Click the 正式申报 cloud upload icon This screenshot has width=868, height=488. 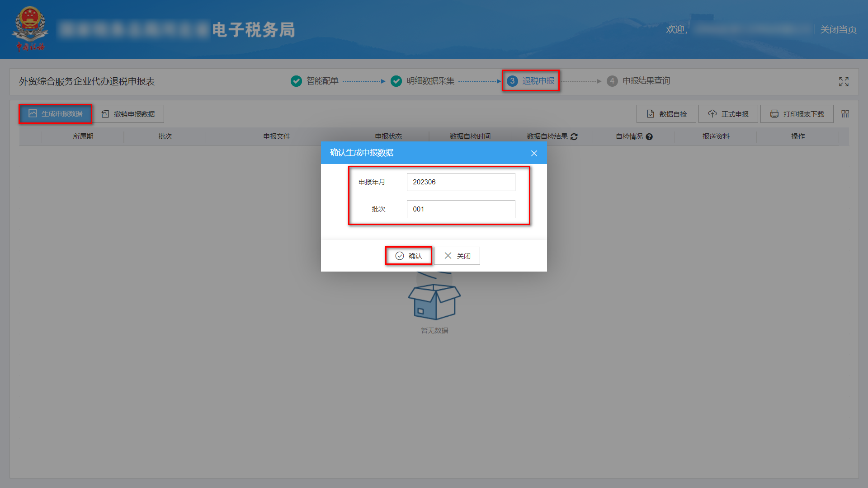point(712,114)
